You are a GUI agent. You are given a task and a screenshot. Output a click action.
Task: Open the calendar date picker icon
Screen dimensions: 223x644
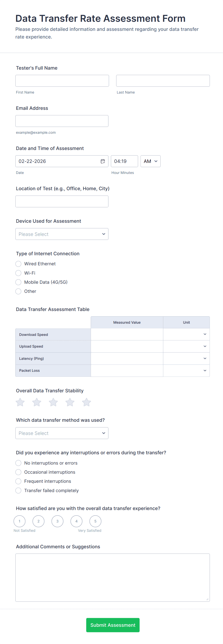coord(103,161)
